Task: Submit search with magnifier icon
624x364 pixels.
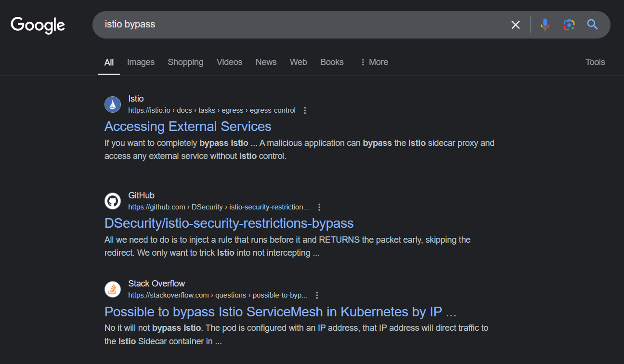Action: pos(593,25)
